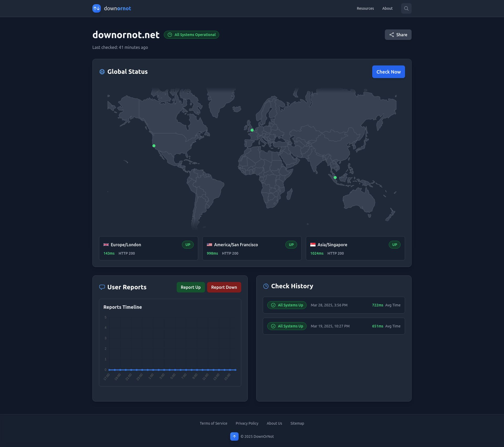
Task: Open the About menu item
Action: click(387, 8)
